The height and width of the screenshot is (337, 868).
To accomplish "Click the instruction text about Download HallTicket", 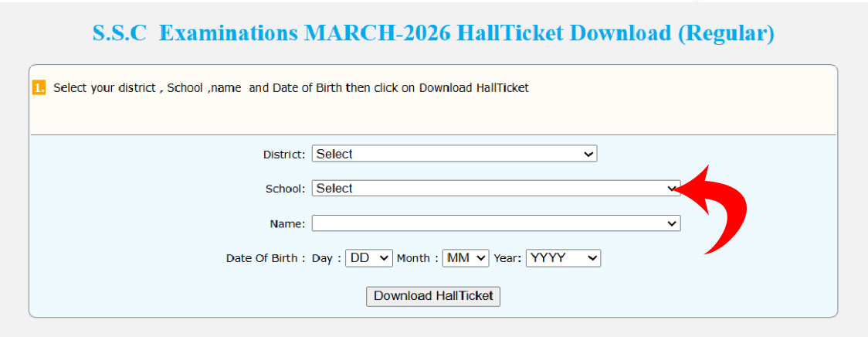I will 290,88.
